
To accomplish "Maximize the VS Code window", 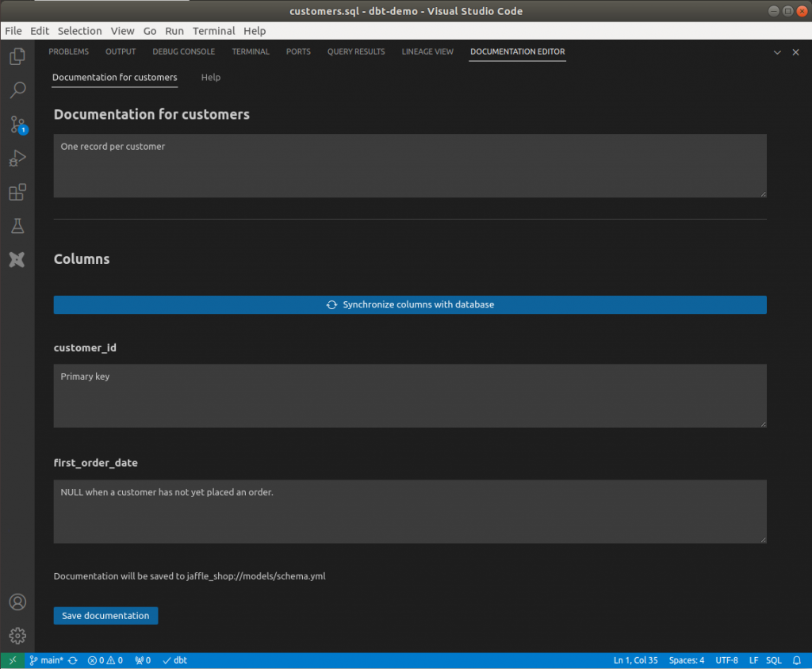I will coord(787,11).
